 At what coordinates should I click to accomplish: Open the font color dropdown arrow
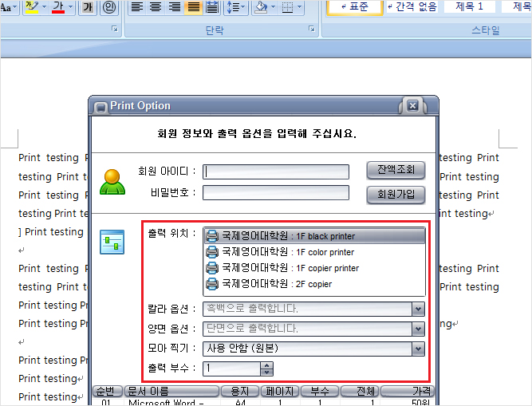tap(70, 7)
